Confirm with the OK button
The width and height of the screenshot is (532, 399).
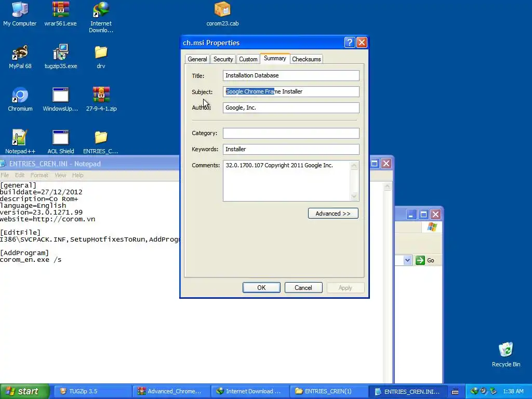(261, 287)
